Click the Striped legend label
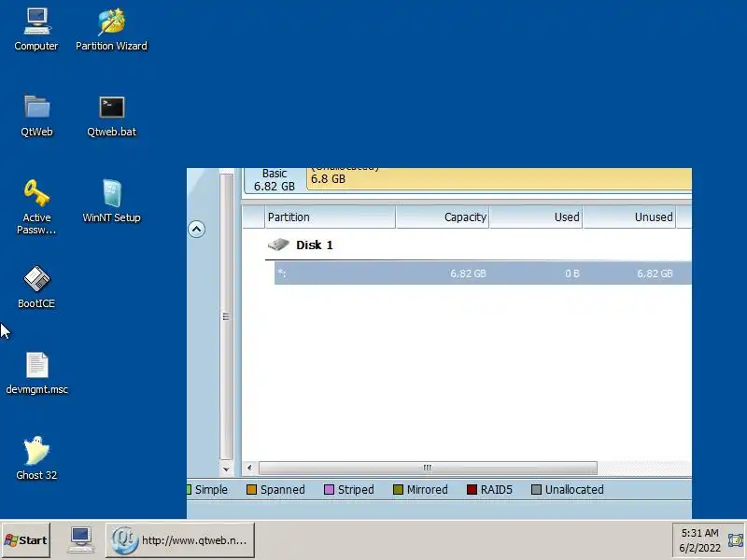This screenshot has width=747, height=560. [x=356, y=489]
